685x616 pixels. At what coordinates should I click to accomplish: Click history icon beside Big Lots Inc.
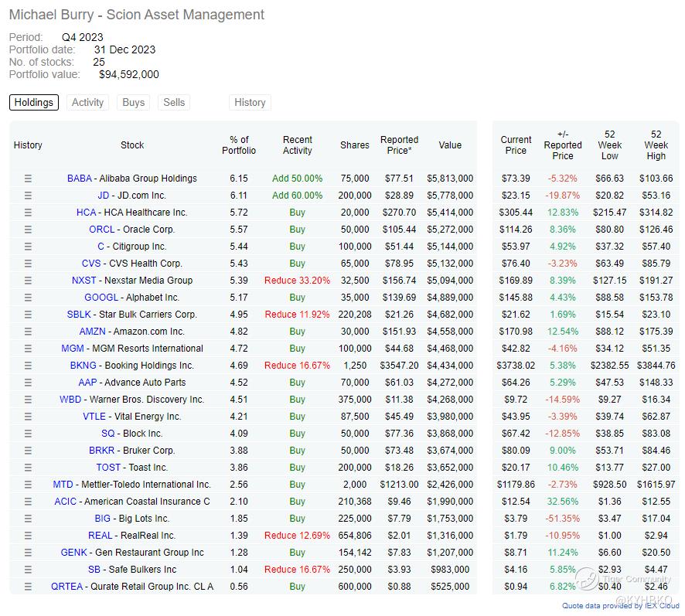click(28, 519)
